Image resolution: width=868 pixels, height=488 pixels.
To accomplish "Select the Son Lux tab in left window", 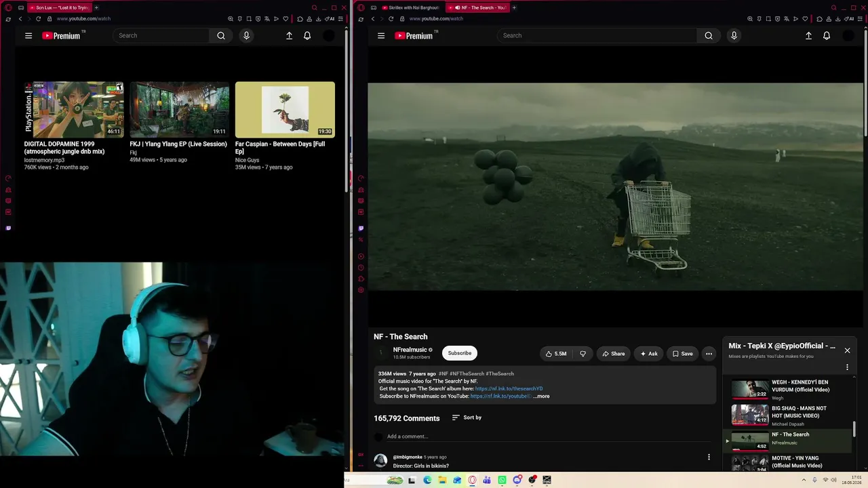I will [59, 7].
